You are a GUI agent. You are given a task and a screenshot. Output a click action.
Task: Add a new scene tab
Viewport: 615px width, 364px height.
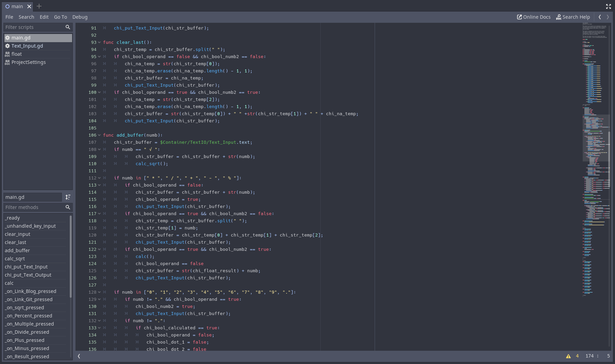tap(39, 6)
